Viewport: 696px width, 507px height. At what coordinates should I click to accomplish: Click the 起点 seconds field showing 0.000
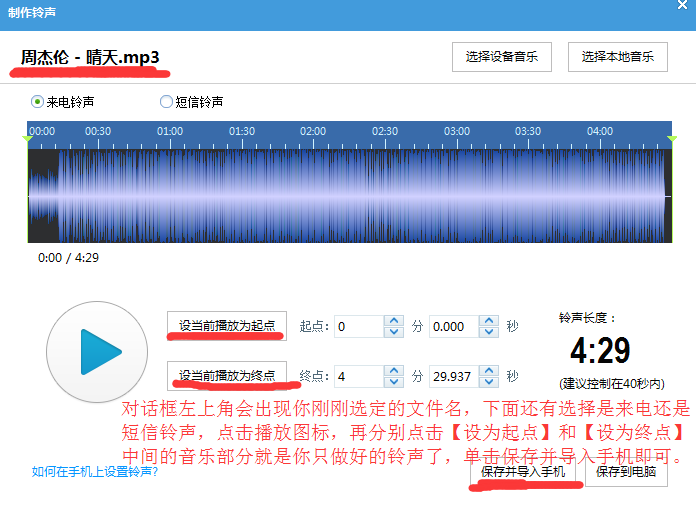(x=454, y=327)
